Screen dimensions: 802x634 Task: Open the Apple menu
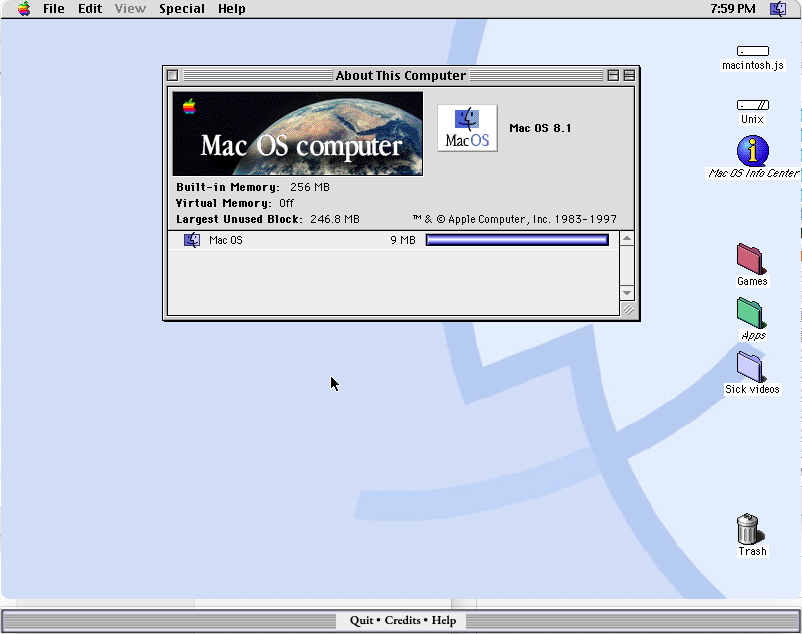23,9
